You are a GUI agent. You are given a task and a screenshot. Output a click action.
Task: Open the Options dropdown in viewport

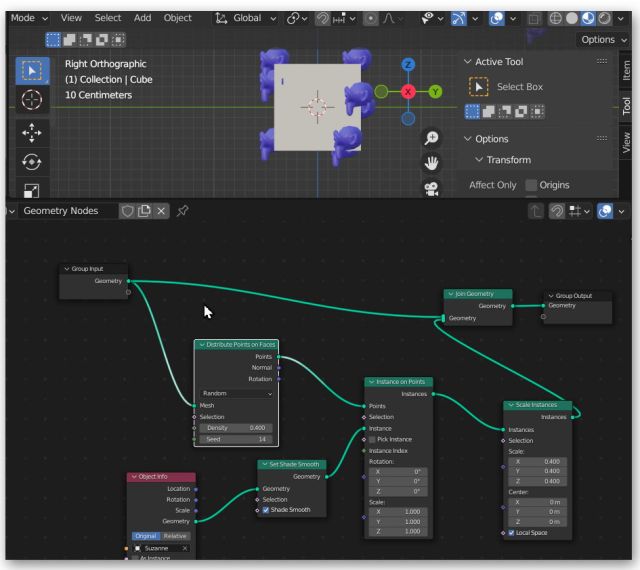click(x=602, y=40)
